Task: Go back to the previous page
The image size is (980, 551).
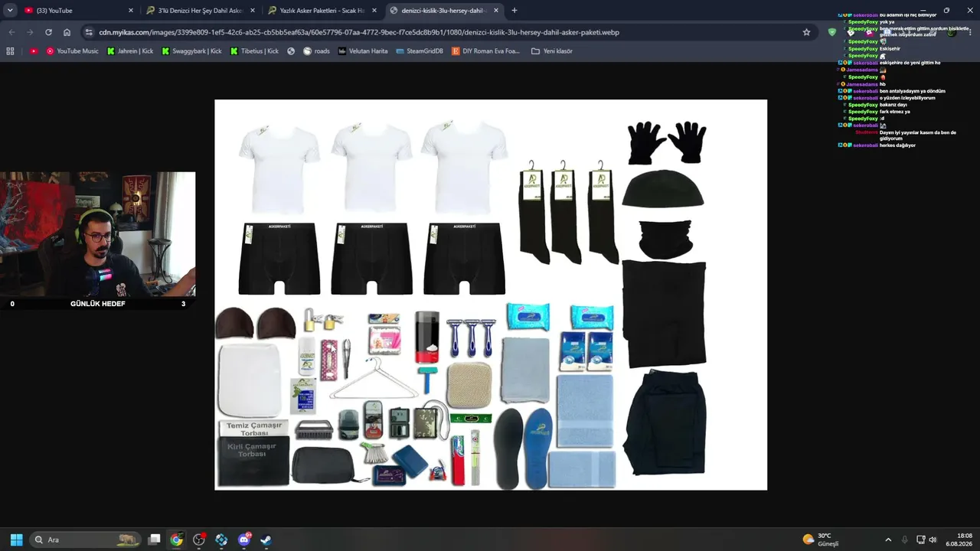Action: [x=11, y=32]
